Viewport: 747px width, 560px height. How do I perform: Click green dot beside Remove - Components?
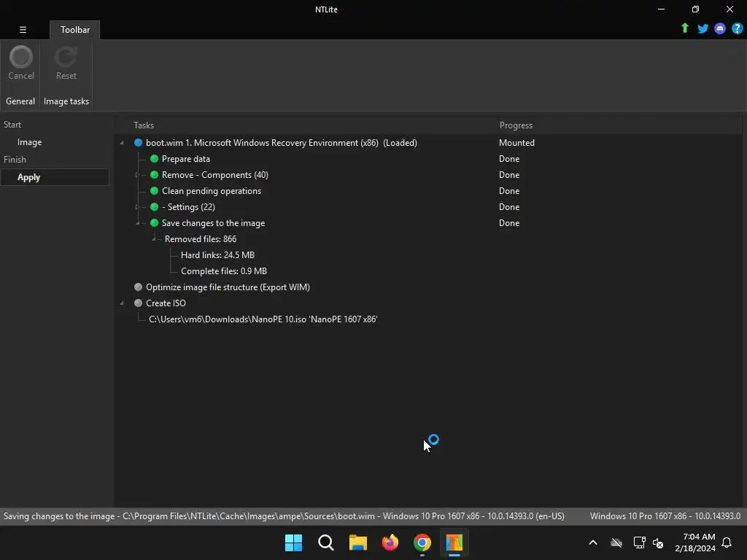[x=154, y=175]
